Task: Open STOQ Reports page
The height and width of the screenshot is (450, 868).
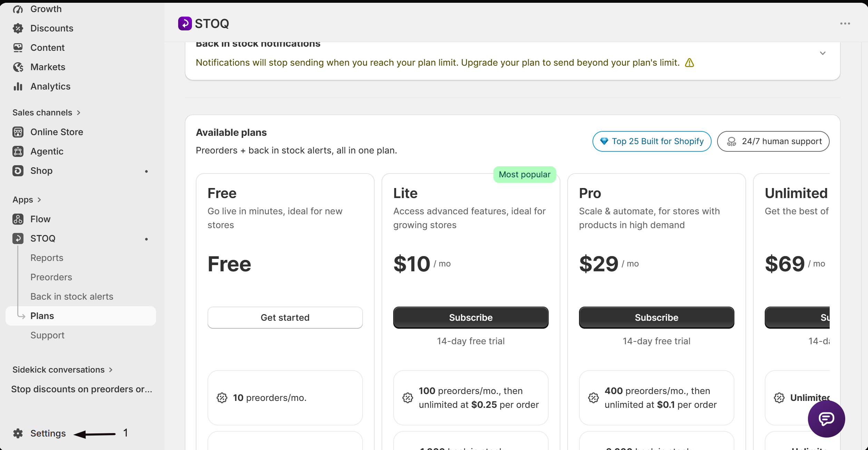Action: point(47,258)
